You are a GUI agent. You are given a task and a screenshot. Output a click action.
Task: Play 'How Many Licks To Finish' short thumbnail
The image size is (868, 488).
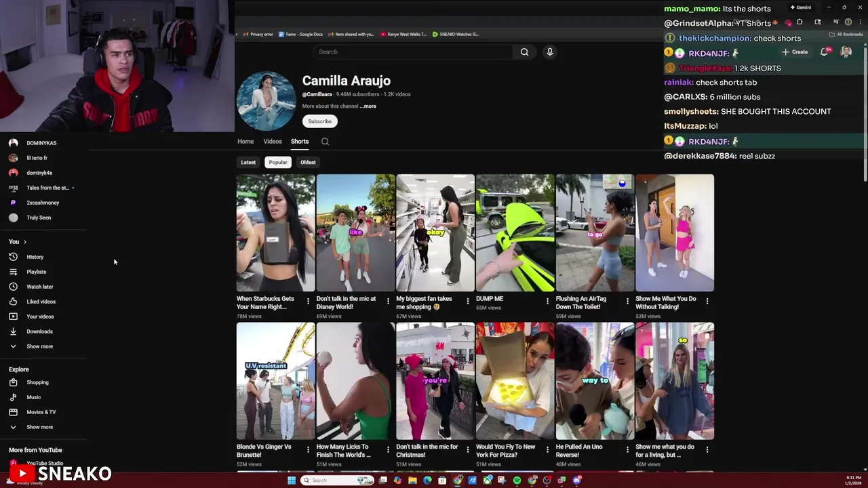(x=355, y=381)
